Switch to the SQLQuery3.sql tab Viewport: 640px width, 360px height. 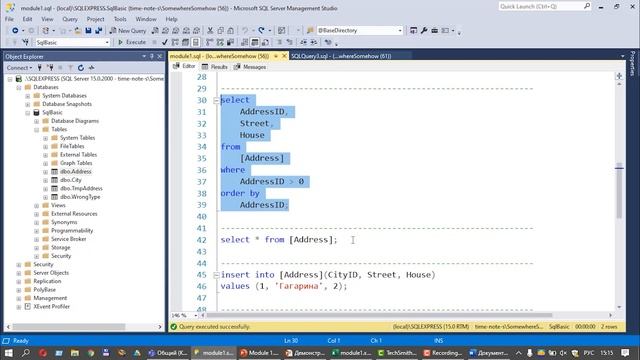pos(341,56)
